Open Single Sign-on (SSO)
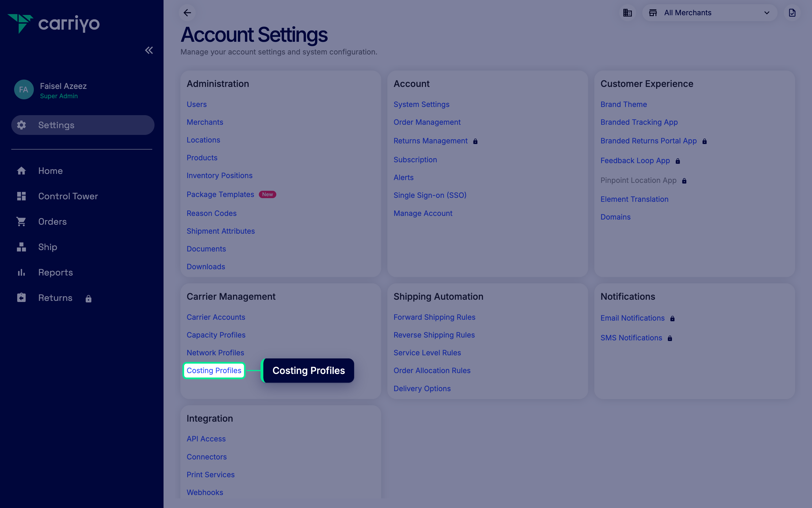Screen dimensions: 812x508 coord(430,196)
